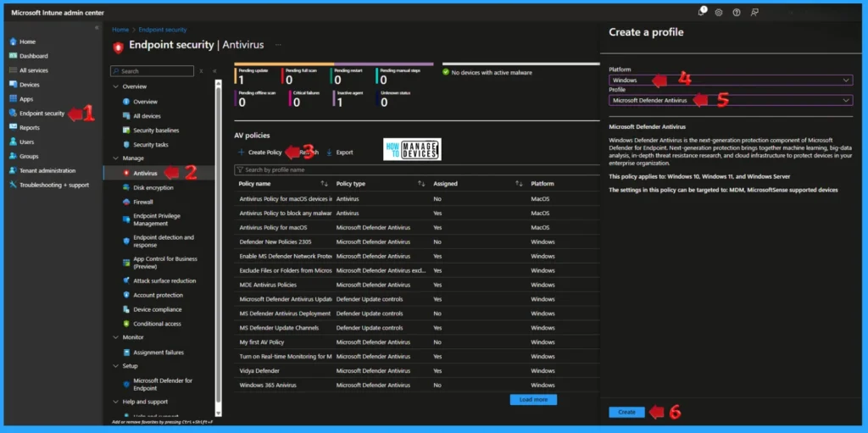This screenshot has height=433, width=868.
Task: Click the Device compliance icon
Action: click(126, 309)
